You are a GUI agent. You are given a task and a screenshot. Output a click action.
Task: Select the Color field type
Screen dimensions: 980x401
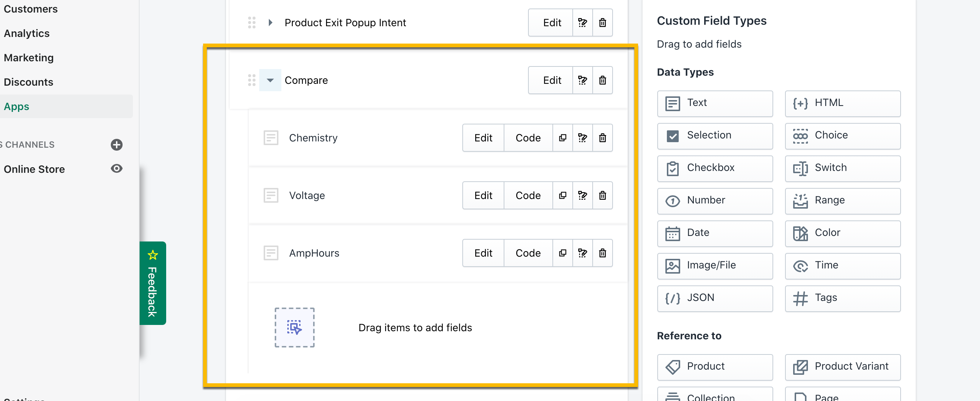click(x=842, y=233)
